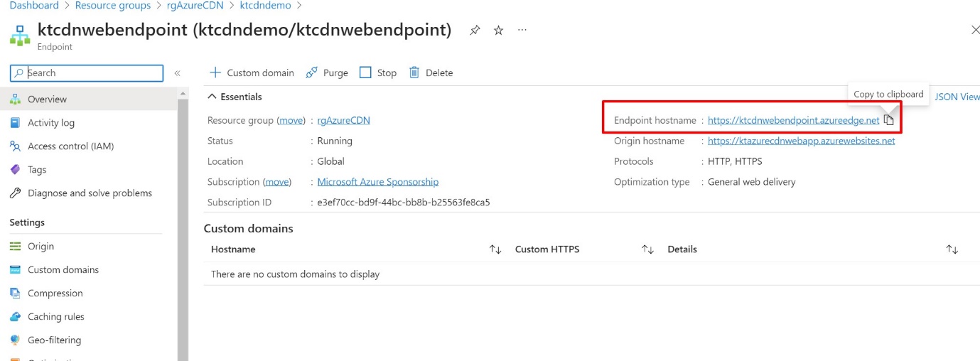Open the Microsoft Azure Sponsorship subscription link
Image resolution: width=980 pixels, height=361 pixels.
[x=377, y=182]
